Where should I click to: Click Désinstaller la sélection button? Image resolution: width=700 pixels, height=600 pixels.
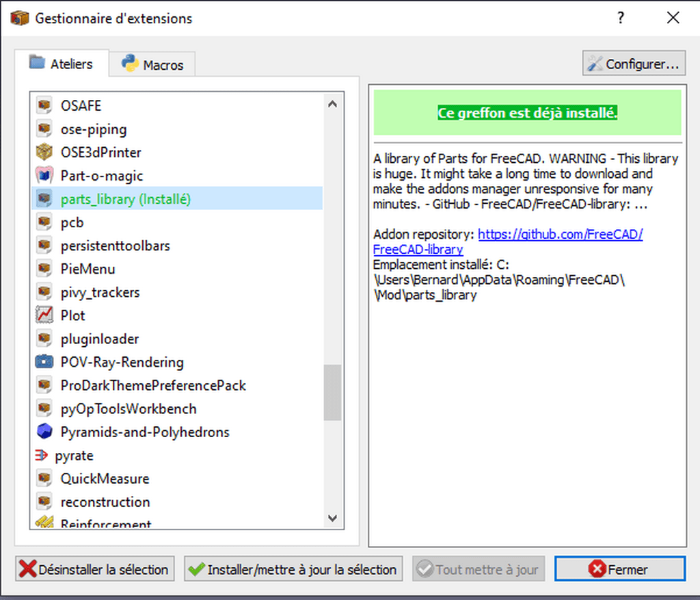[x=94, y=569]
